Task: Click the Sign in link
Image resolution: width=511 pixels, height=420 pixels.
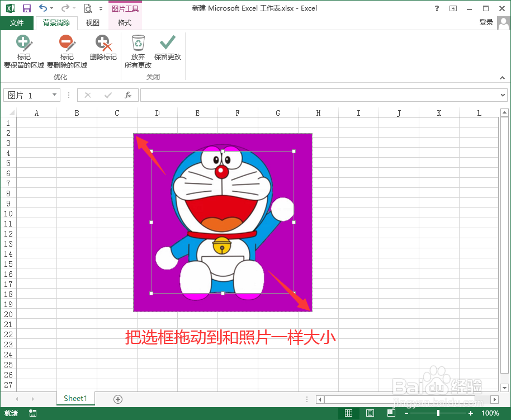Action: [x=486, y=22]
